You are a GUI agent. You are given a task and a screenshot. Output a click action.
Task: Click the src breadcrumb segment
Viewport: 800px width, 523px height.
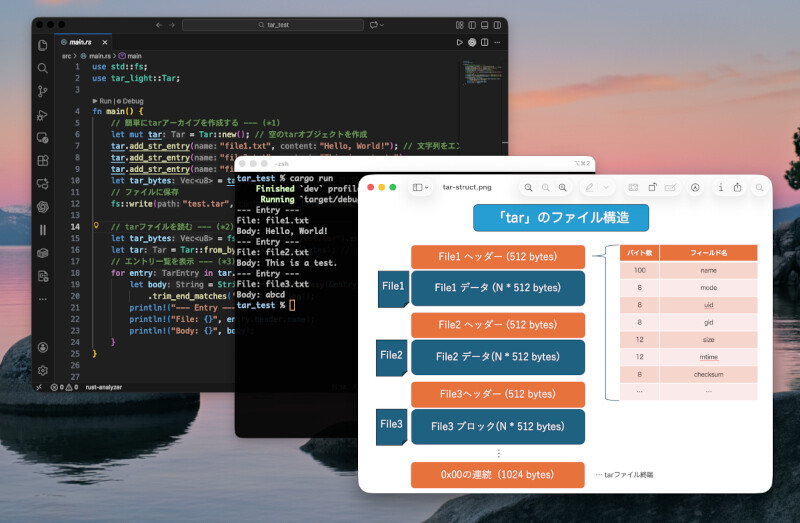click(x=66, y=56)
